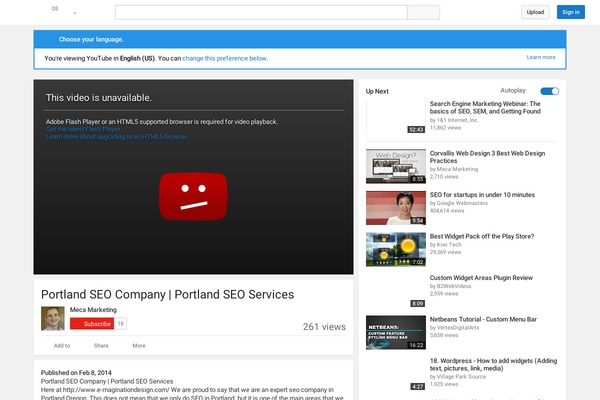Click the 18 subscriber count badge
This screenshot has width=600, height=400.
pos(121,324)
